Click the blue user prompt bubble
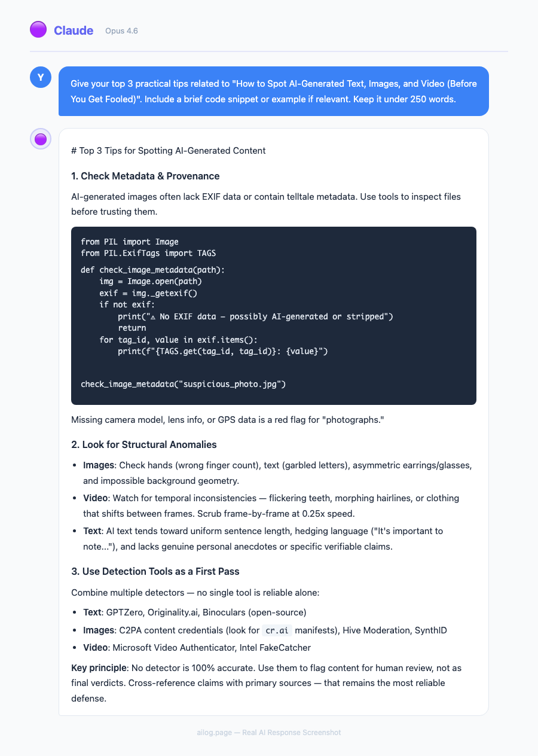538x756 pixels. 273,91
